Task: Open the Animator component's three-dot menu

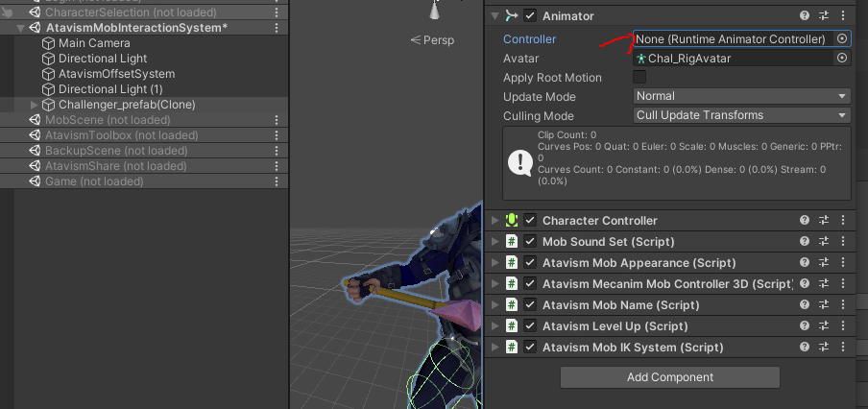Action: click(x=843, y=16)
